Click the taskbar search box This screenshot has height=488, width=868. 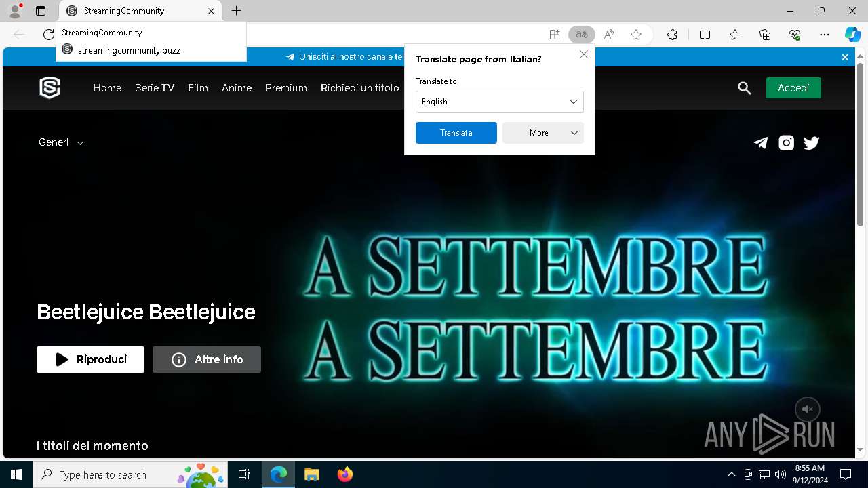[x=130, y=474]
